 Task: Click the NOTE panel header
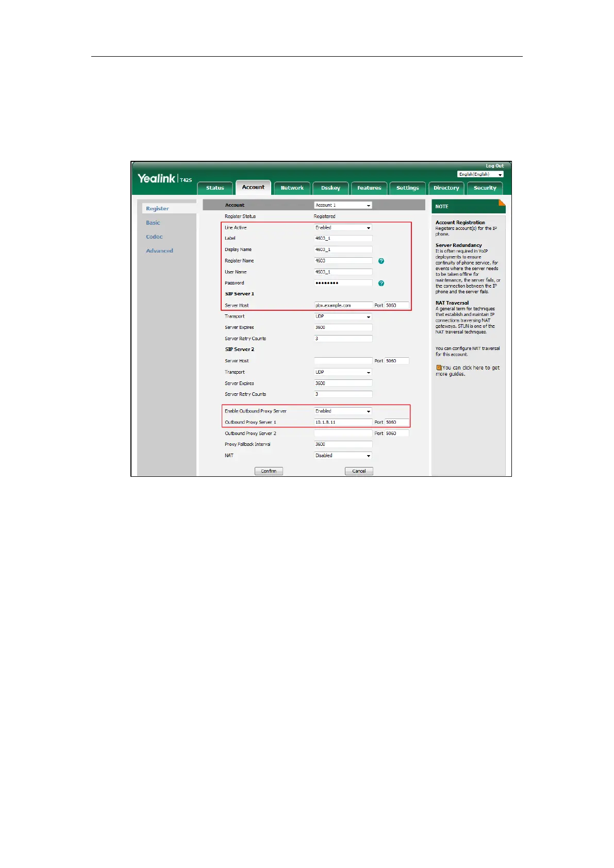pyautogui.click(x=469, y=206)
